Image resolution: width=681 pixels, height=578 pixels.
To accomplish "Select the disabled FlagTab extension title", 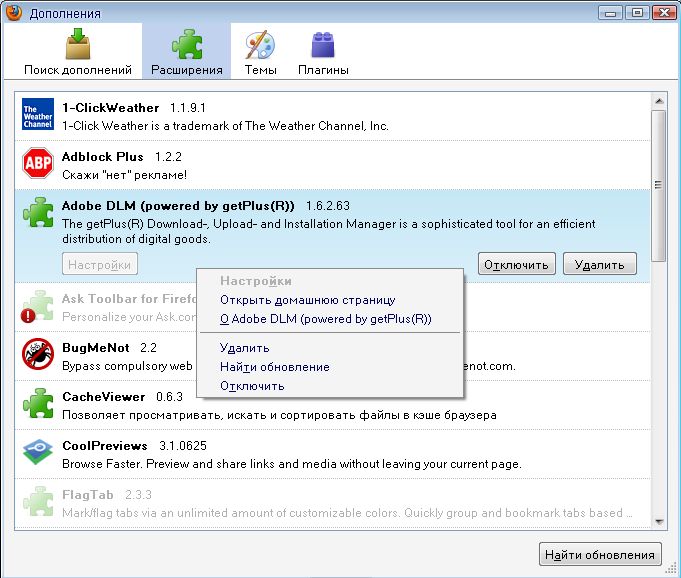I will (x=88, y=495).
